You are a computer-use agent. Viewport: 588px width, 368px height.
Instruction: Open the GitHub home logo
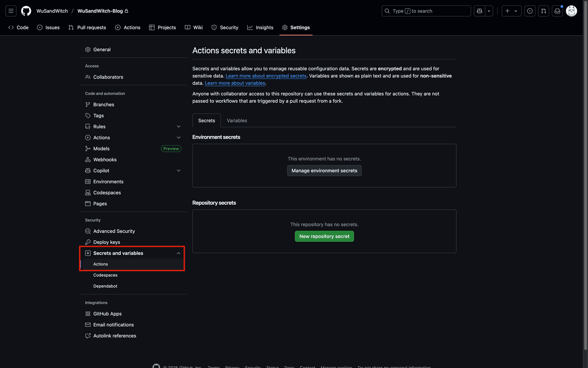tap(26, 11)
